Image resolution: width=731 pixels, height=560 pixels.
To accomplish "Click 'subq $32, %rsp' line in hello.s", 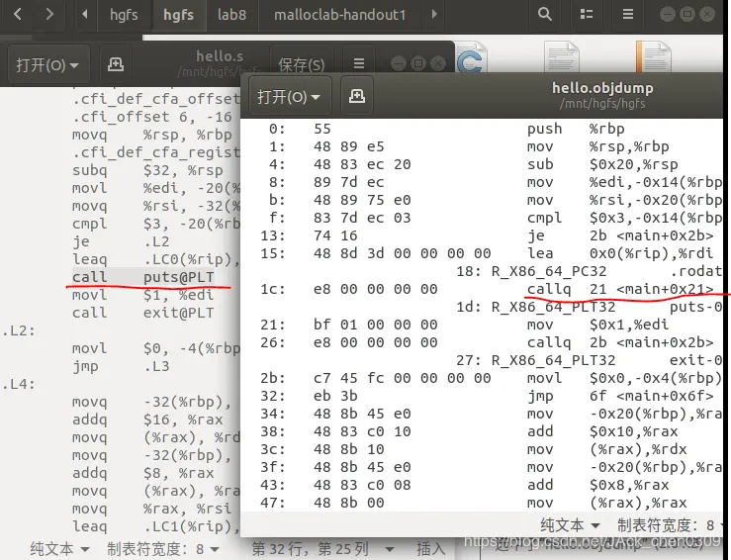I will tap(147, 170).
